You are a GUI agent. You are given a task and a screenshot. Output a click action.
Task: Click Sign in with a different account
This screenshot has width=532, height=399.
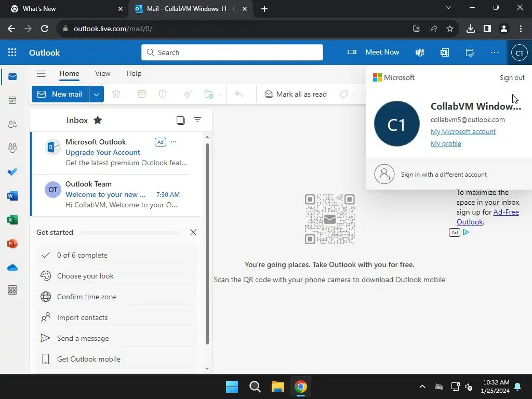pos(448,175)
